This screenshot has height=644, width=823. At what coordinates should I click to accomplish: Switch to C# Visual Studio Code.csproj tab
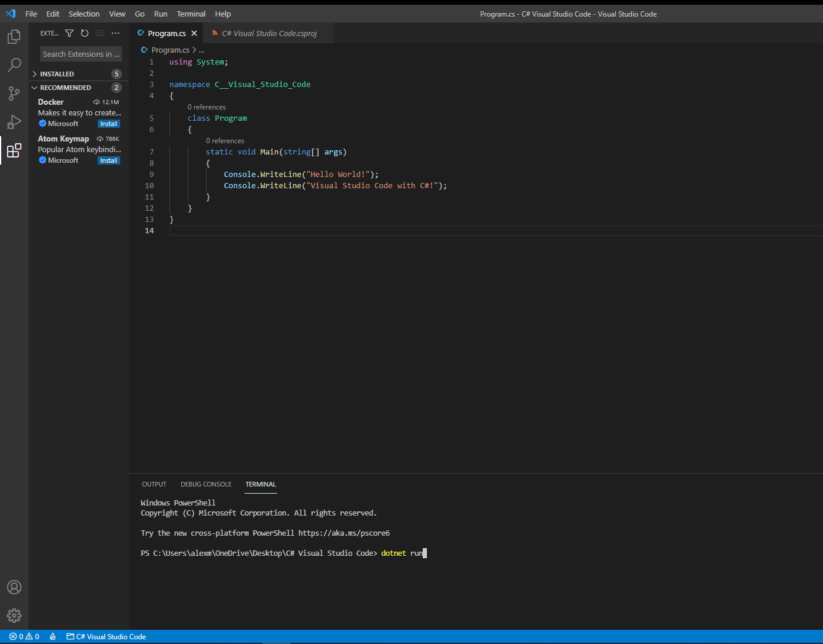coord(269,33)
